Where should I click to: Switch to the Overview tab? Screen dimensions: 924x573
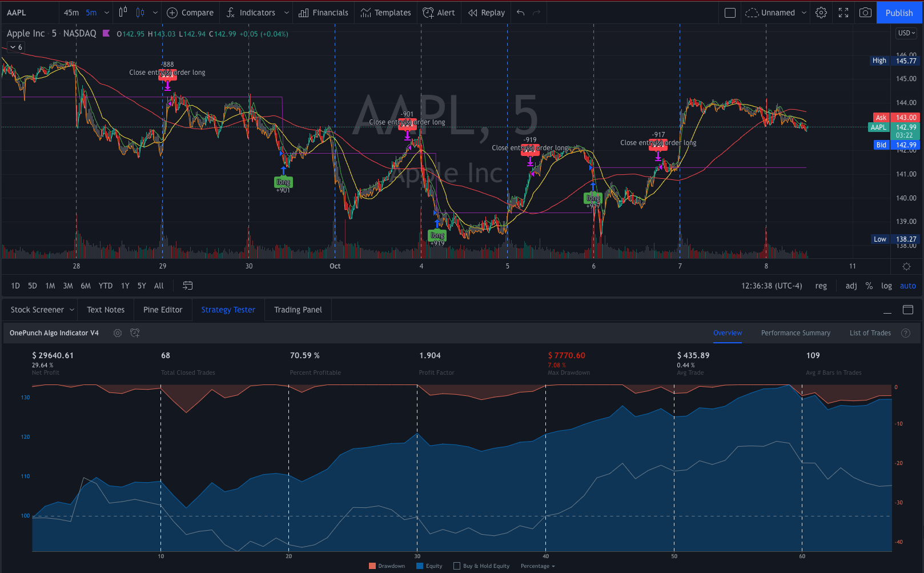728,333
